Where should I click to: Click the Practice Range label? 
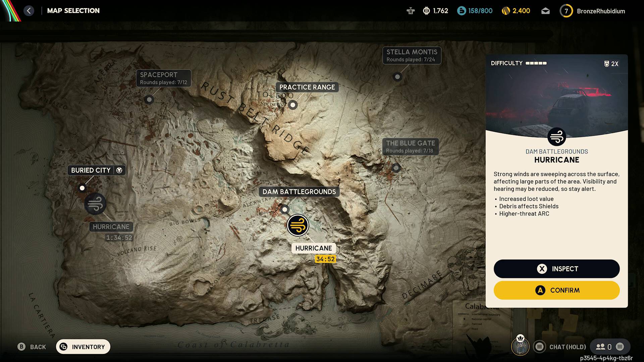click(x=307, y=87)
